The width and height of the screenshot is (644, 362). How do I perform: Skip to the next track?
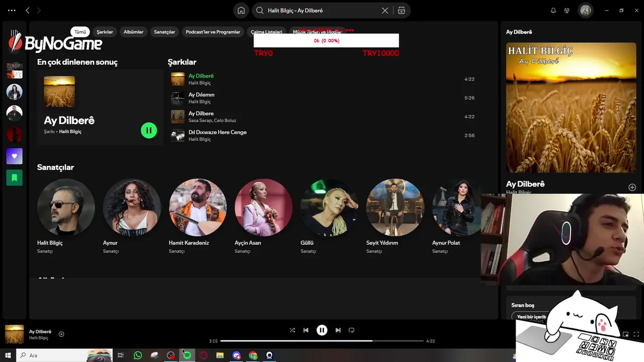[338, 330]
